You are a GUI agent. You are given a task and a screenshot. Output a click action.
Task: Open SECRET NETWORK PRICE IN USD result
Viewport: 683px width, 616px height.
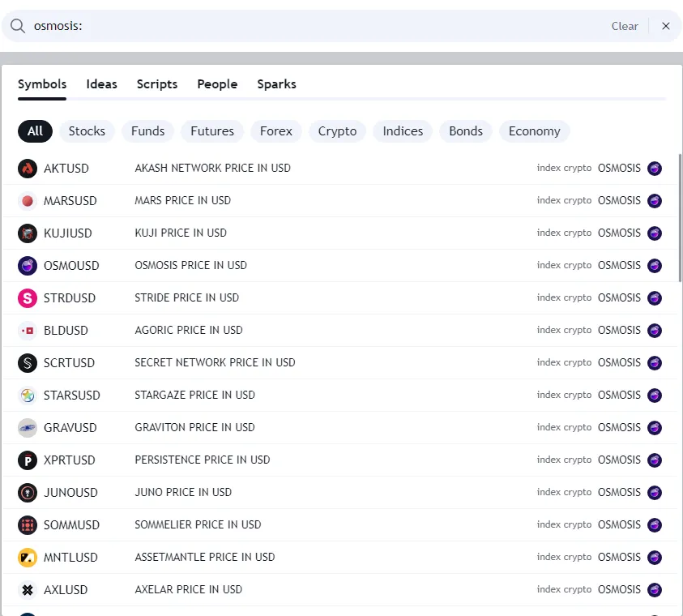tap(215, 362)
